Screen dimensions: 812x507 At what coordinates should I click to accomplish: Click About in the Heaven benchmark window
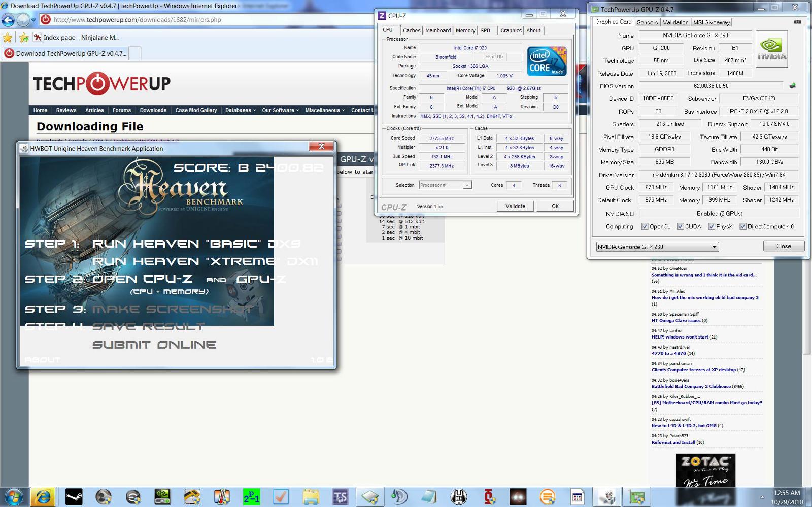click(x=42, y=360)
